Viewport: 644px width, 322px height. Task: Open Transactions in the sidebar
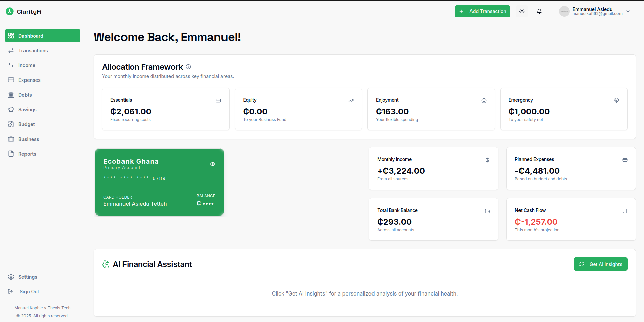tap(33, 51)
